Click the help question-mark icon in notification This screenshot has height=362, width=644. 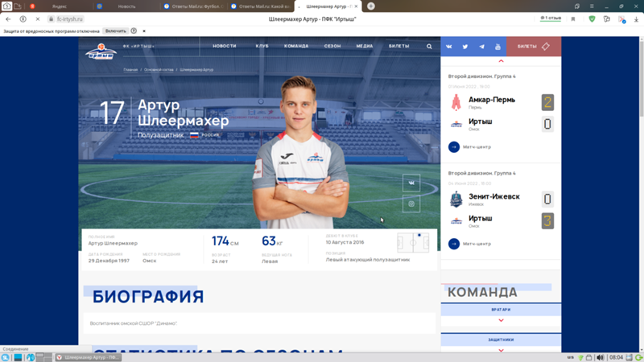click(134, 31)
